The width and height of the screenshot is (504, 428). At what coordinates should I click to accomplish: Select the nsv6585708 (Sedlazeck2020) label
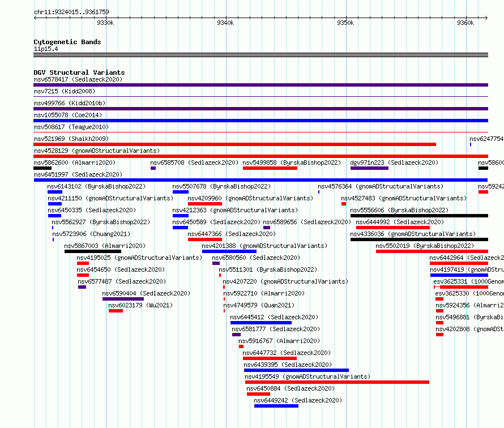point(194,162)
